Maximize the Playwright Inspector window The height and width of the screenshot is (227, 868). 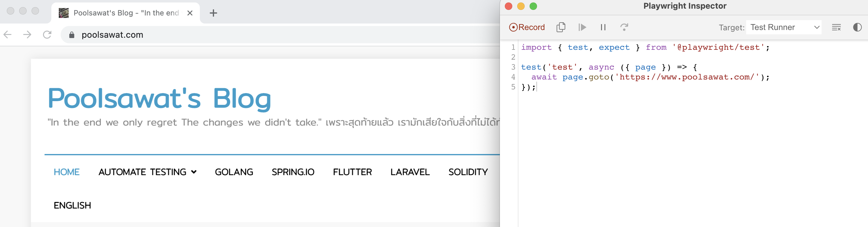point(533,6)
